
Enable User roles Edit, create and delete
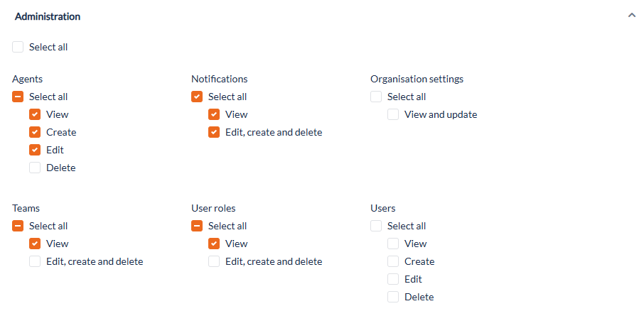pos(215,261)
